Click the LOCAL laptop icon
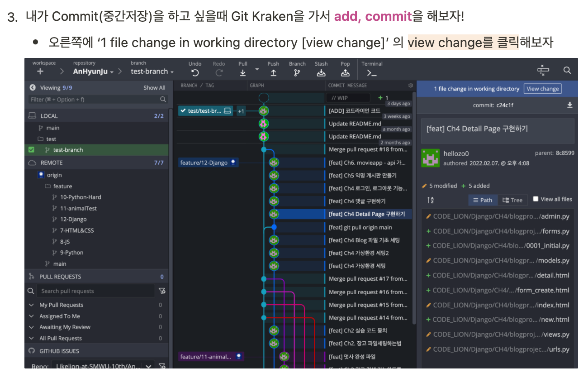The width and height of the screenshot is (588, 373). pyautogui.click(x=32, y=116)
